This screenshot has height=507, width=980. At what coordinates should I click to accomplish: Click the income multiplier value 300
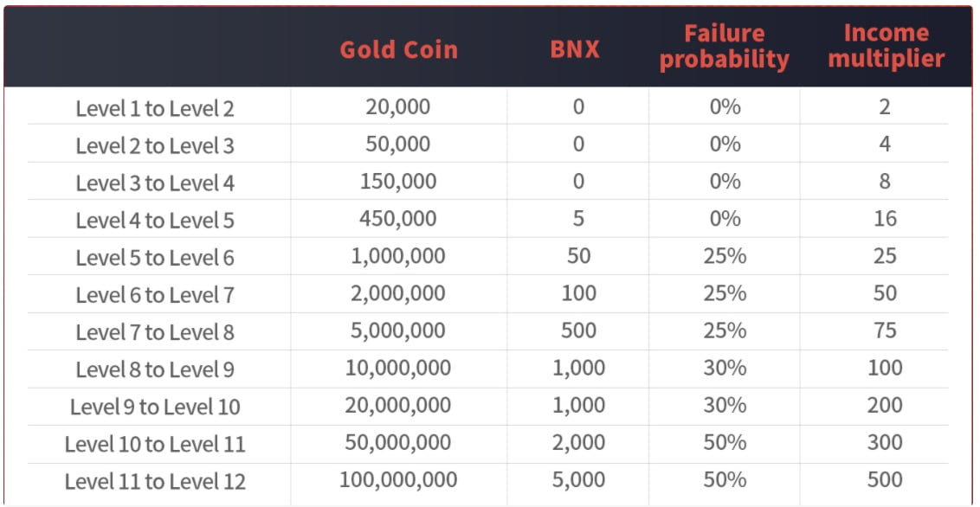point(885,443)
